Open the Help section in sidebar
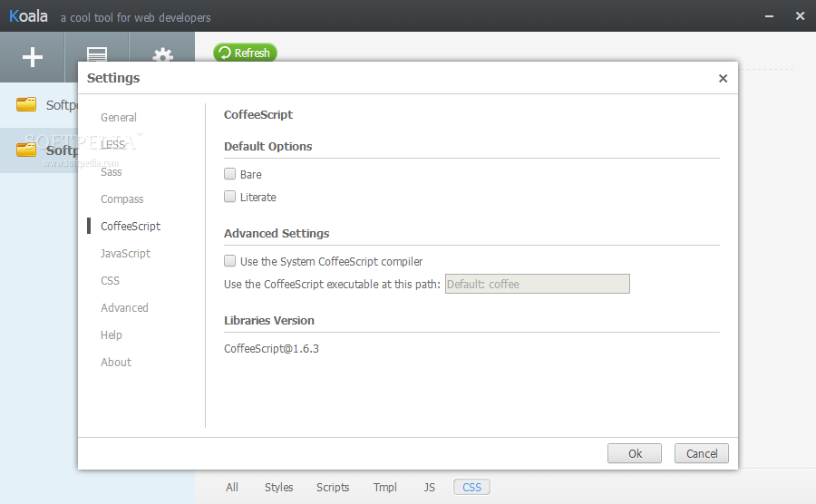 coord(112,335)
